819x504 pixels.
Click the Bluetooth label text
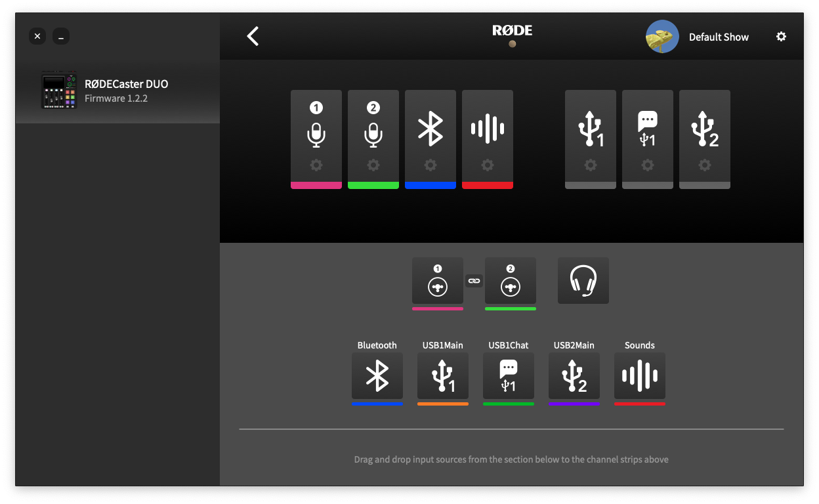[x=377, y=345]
